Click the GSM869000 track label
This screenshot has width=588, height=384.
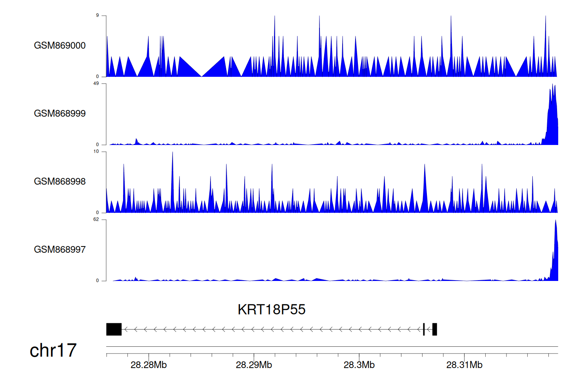click(60, 45)
